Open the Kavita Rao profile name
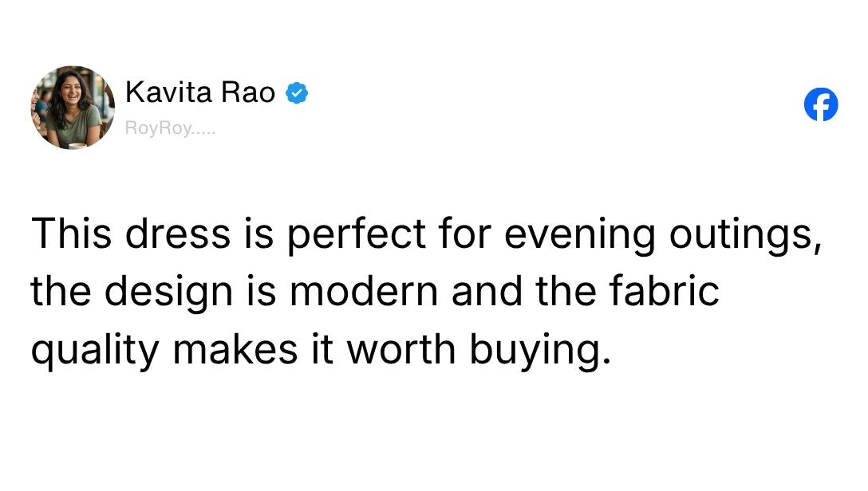The image size is (868, 491). pyautogui.click(x=200, y=93)
